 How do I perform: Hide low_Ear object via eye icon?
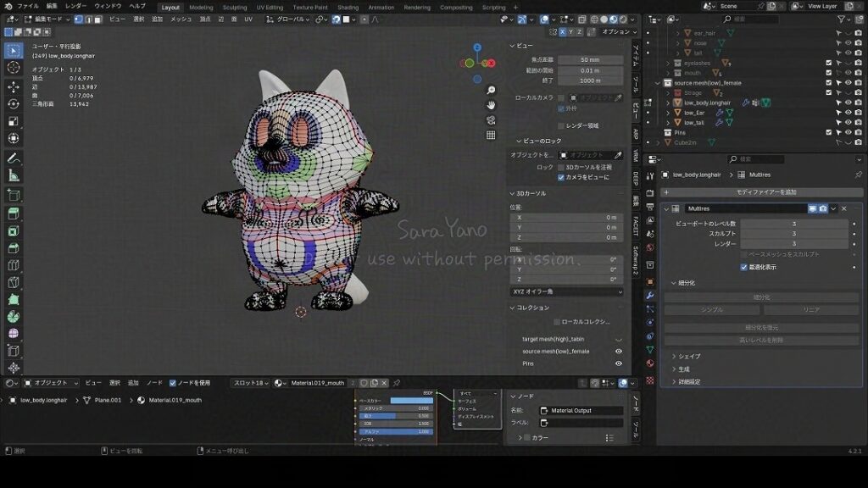pos(848,113)
